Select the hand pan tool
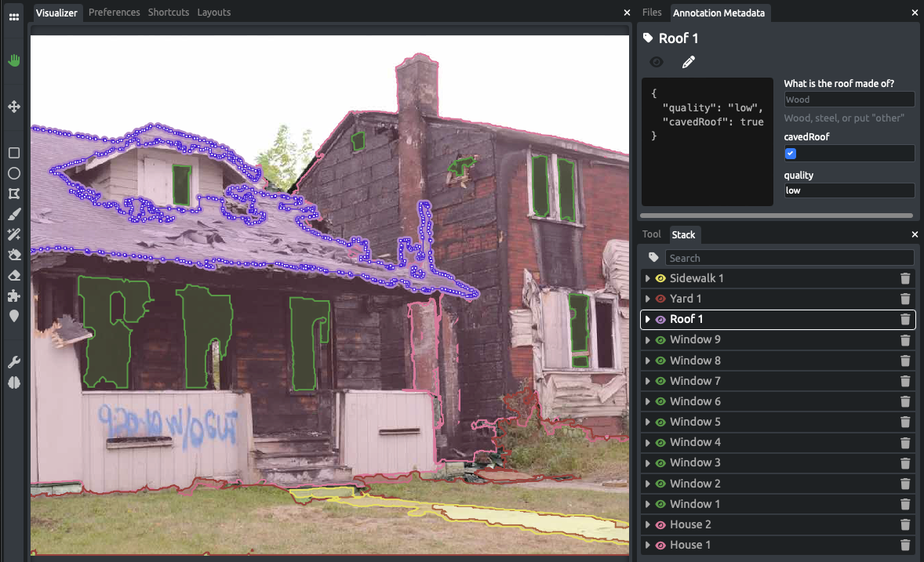924x562 pixels. 13,60
